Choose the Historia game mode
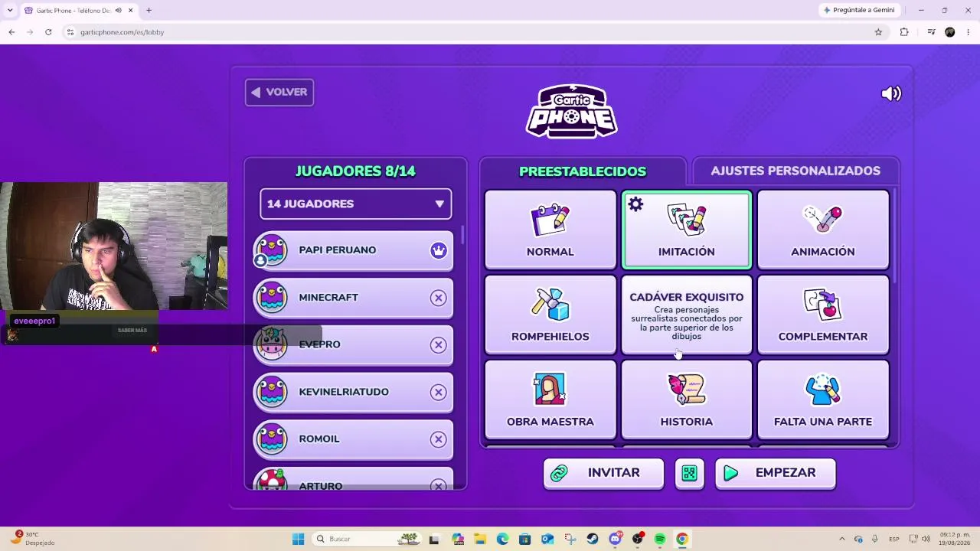 (x=687, y=399)
